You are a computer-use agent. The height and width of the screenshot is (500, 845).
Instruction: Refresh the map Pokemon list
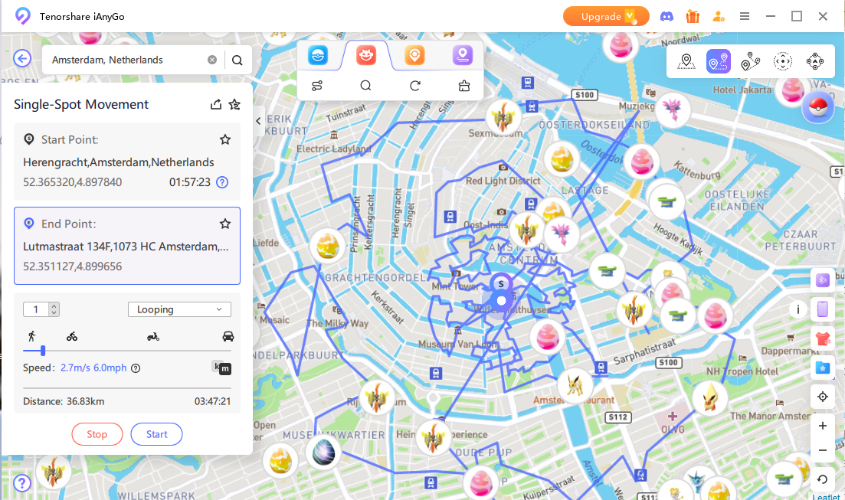point(415,86)
